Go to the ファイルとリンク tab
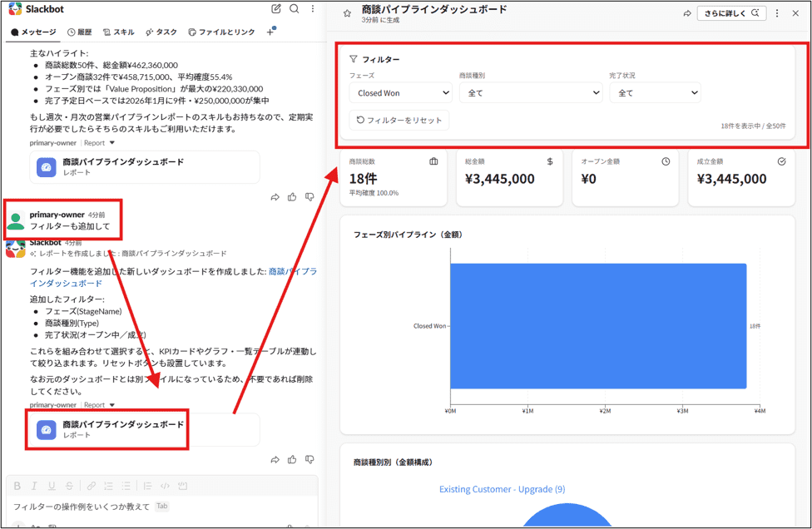 221,32
